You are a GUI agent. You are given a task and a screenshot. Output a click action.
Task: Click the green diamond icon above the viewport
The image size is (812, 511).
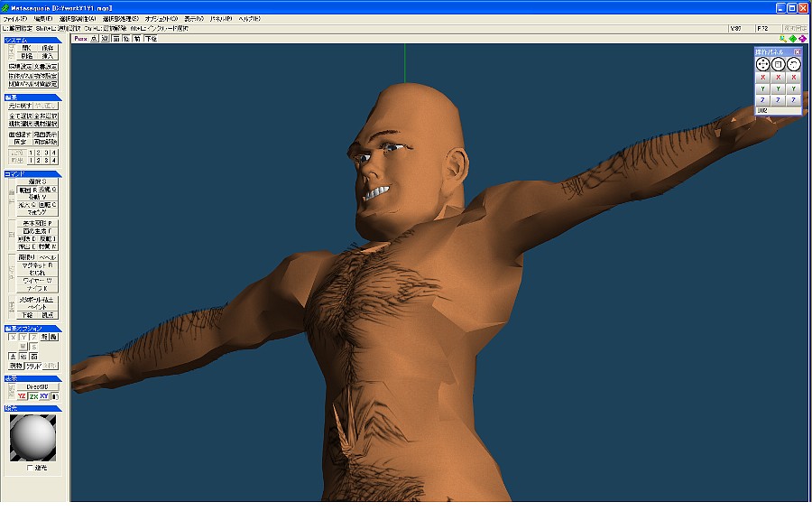pos(792,39)
